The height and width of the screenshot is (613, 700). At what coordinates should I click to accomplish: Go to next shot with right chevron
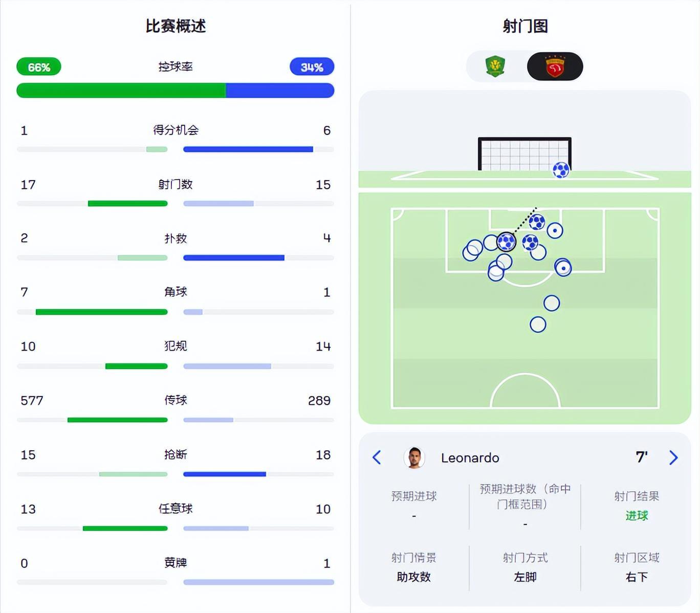[673, 457]
